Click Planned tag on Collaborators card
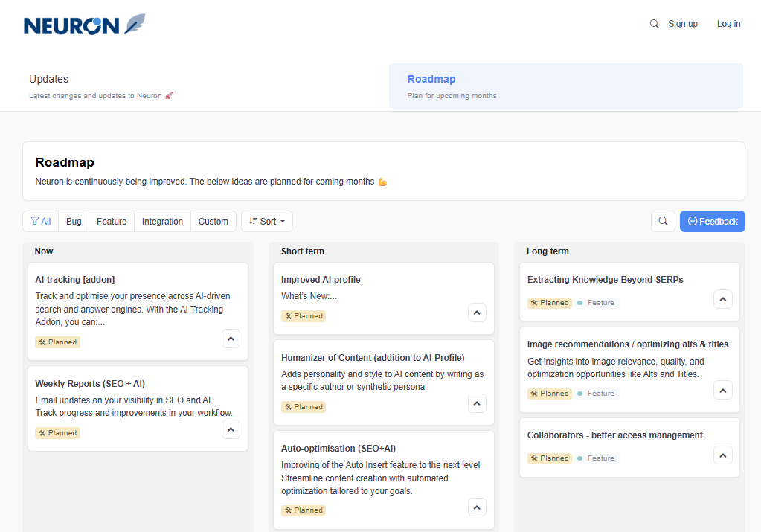The width and height of the screenshot is (761, 532). pos(550,458)
